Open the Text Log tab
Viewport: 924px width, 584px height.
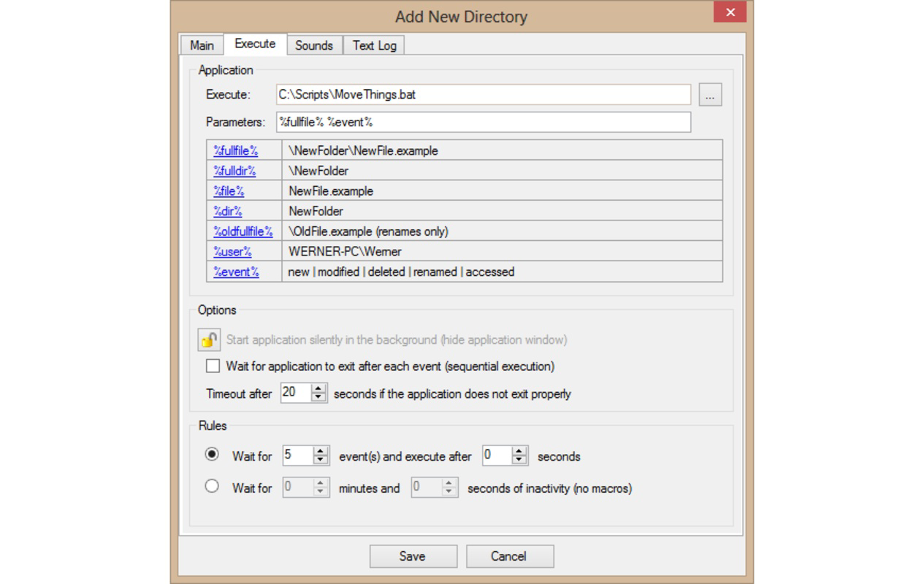pyautogui.click(x=375, y=45)
